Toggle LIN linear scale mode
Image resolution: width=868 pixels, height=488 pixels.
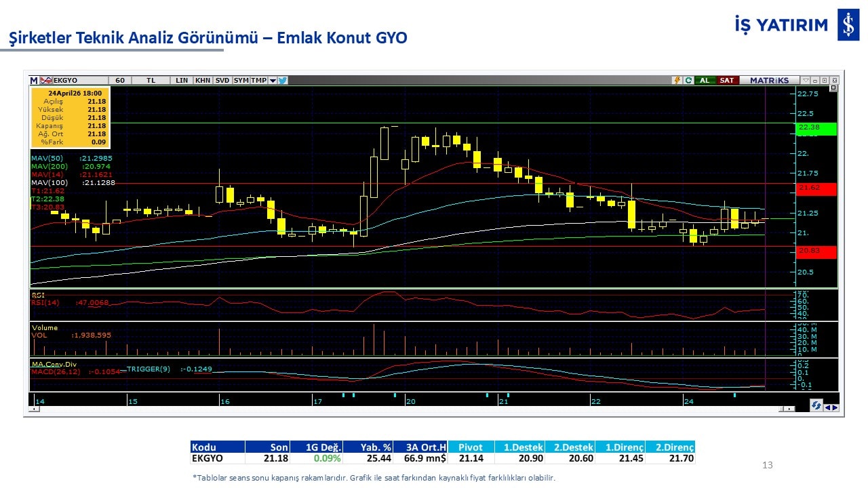(182, 80)
